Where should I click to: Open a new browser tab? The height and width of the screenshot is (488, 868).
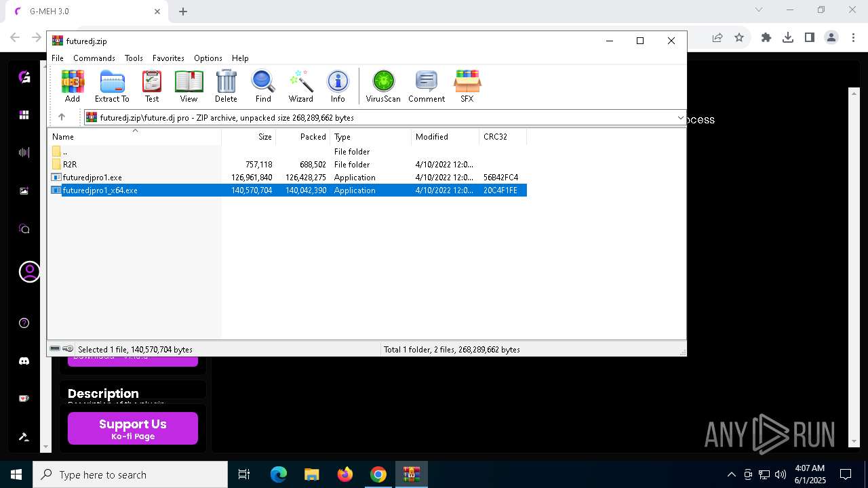(x=183, y=12)
